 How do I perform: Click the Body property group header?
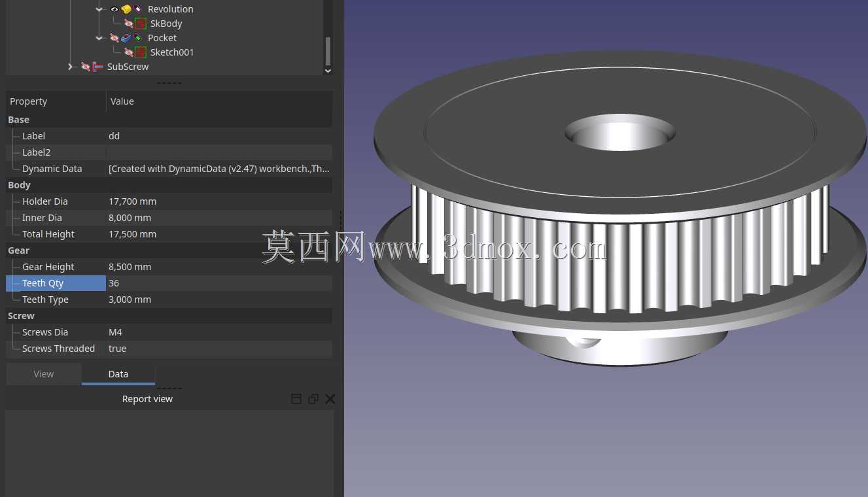(169, 185)
